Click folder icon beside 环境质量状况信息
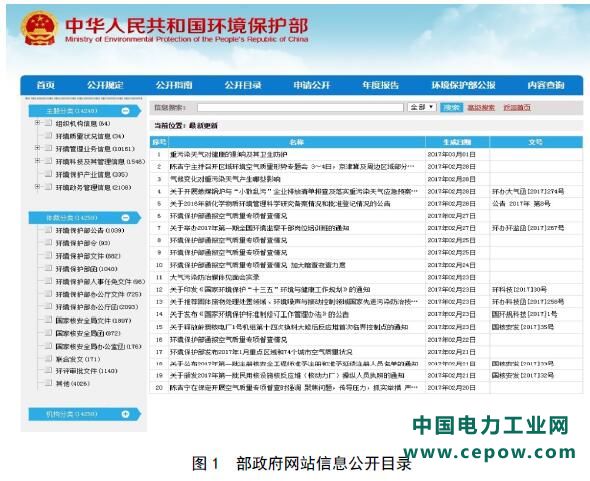The image size is (590, 481). point(48,135)
